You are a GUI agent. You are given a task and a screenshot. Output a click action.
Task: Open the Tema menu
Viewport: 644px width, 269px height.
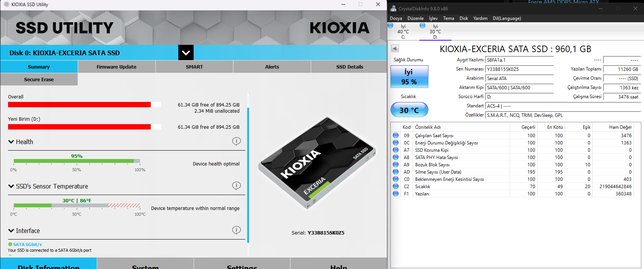[x=448, y=18]
